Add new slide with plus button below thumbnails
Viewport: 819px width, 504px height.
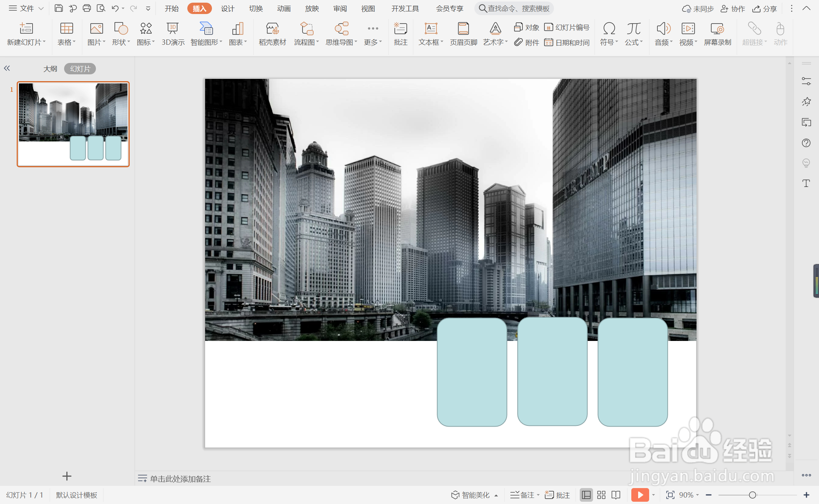pyautogui.click(x=67, y=476)
